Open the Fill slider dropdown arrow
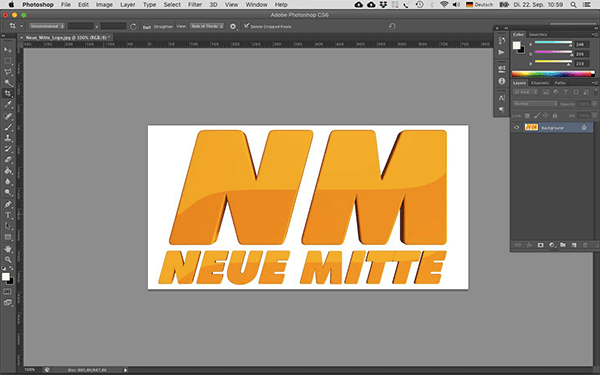Screen dimensions: 600x375 (x=594, y=115)
